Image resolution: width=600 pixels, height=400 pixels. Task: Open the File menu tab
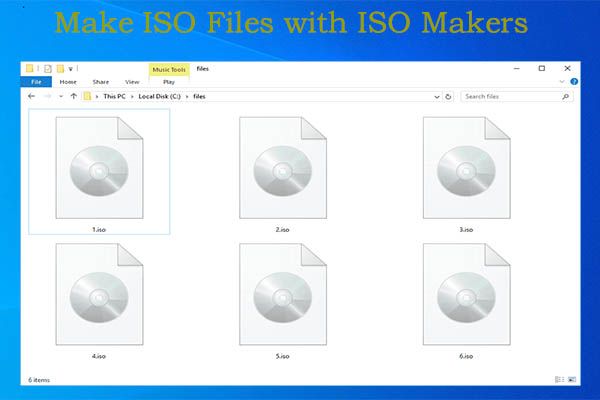coord(36,82)
